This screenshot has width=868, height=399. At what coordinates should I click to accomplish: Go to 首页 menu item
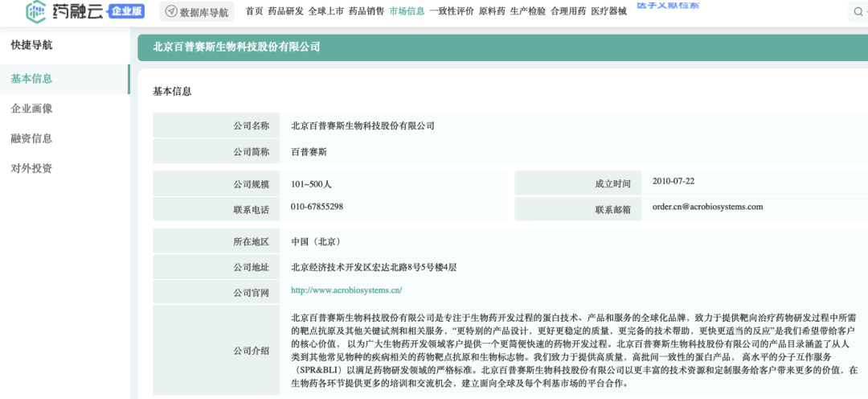point(254,11)
